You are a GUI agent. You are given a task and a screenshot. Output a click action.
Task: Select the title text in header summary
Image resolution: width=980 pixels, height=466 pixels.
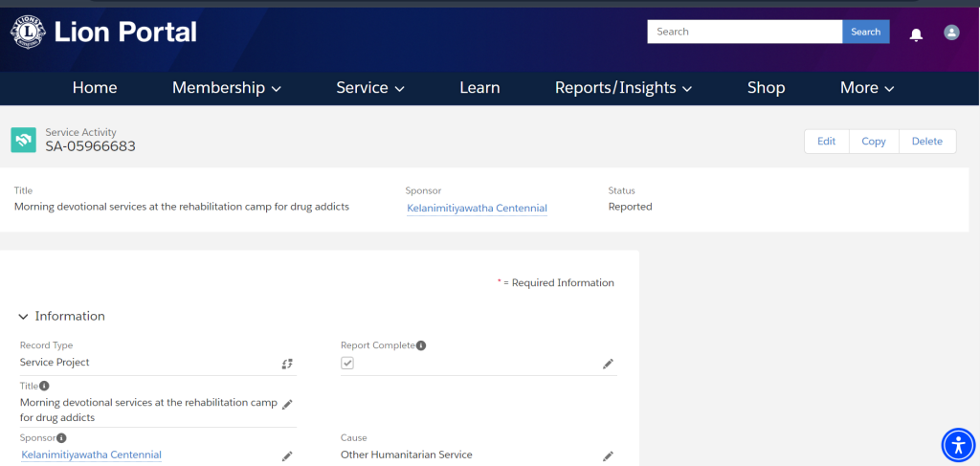coord(181,207)
